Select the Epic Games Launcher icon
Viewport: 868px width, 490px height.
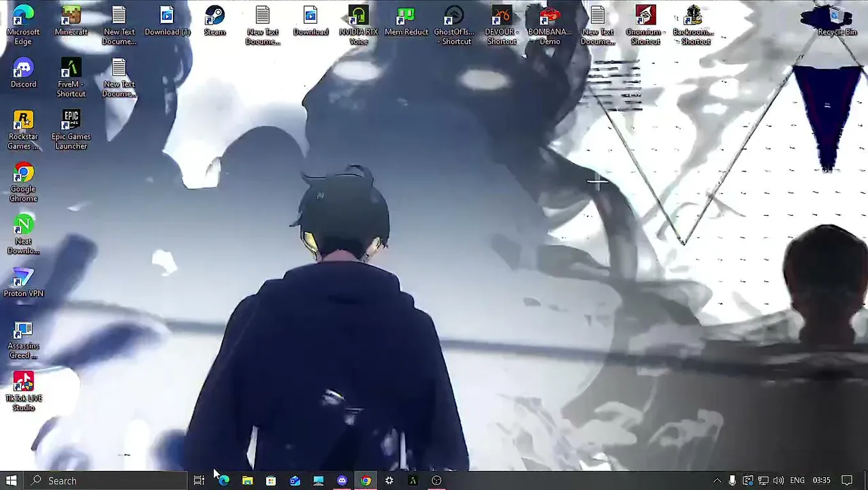pyautogui.click(x=71, y=130)
